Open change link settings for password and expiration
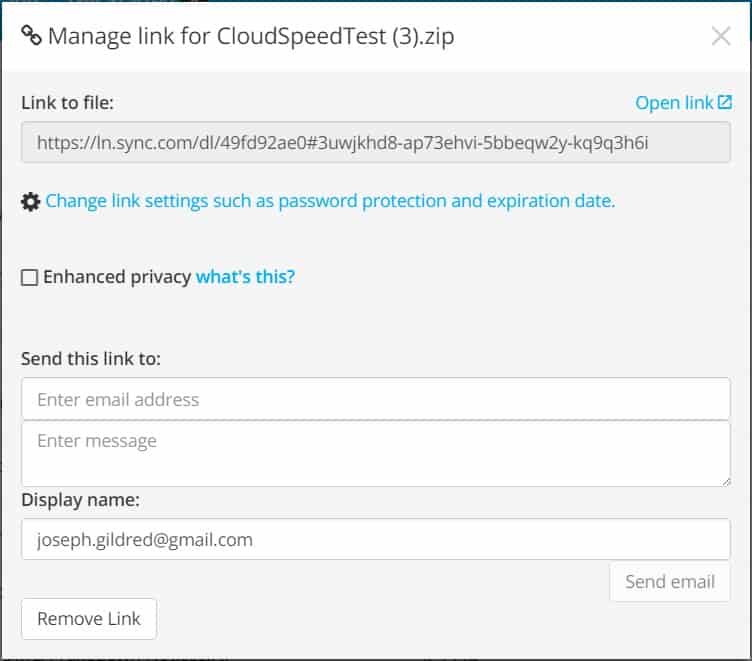The height and width of the screenshot is (661, 752). pyautogui.click(x=330, y=201)
